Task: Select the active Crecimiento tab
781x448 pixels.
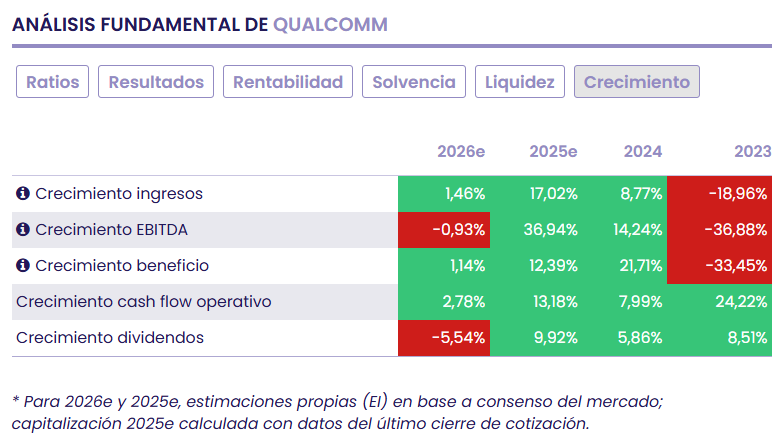Action: coord(637,82)
